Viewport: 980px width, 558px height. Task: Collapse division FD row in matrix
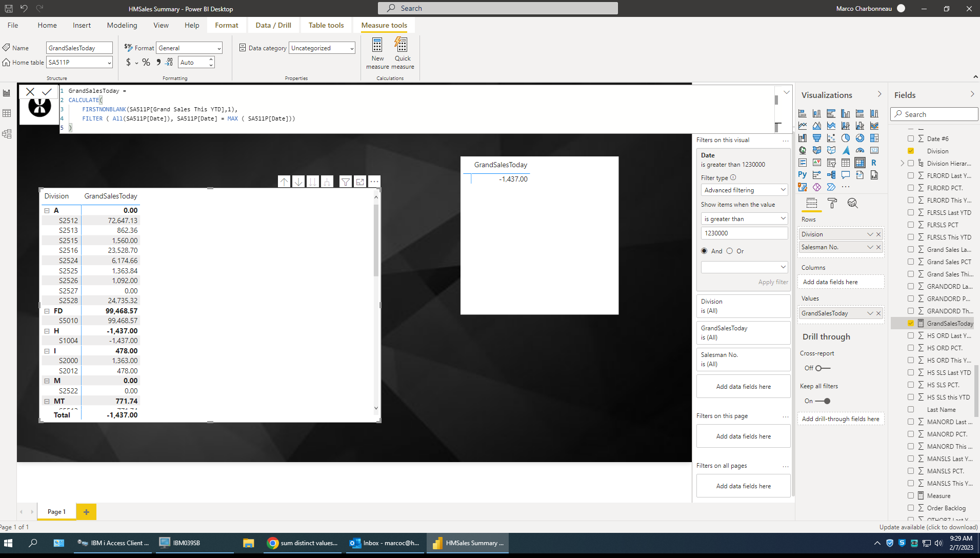47,311
